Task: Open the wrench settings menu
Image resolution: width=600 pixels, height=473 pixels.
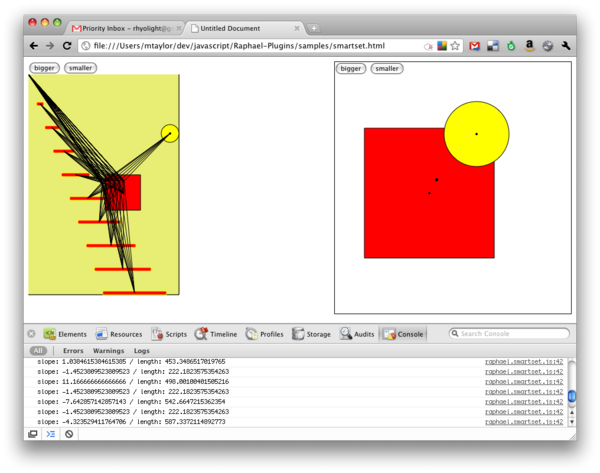Action: pos(566,46)
